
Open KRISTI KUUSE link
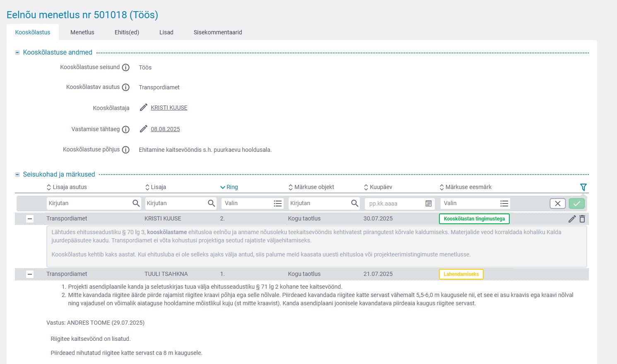169,108
